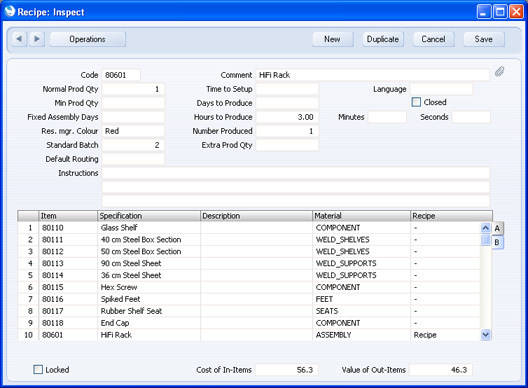Click the Minutes field
The image size is (528, 388).
tap(387, 117)
